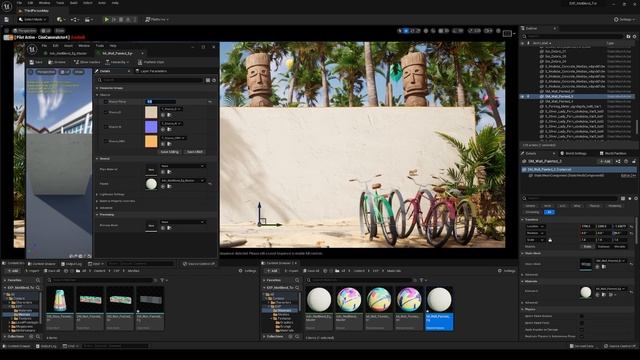Click Platform Stats in the material editor toolbar
This screenshot has width=640, height=360.
[x=151, y=62]
